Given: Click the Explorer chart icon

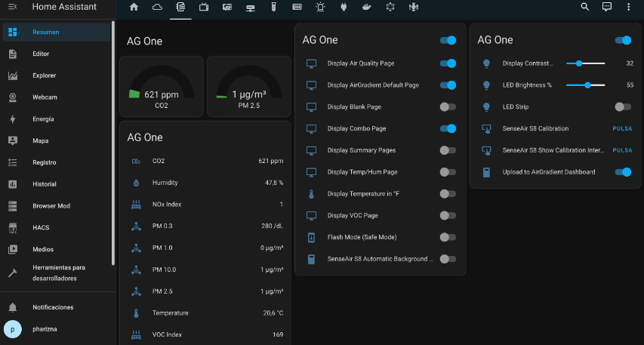Looking at the screenshot, I should (13, 75).
